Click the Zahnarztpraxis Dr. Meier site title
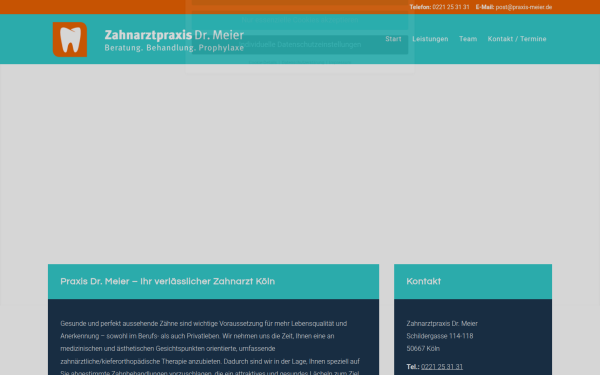Screen dimensions: 600x375 click(x=174, y=35)
